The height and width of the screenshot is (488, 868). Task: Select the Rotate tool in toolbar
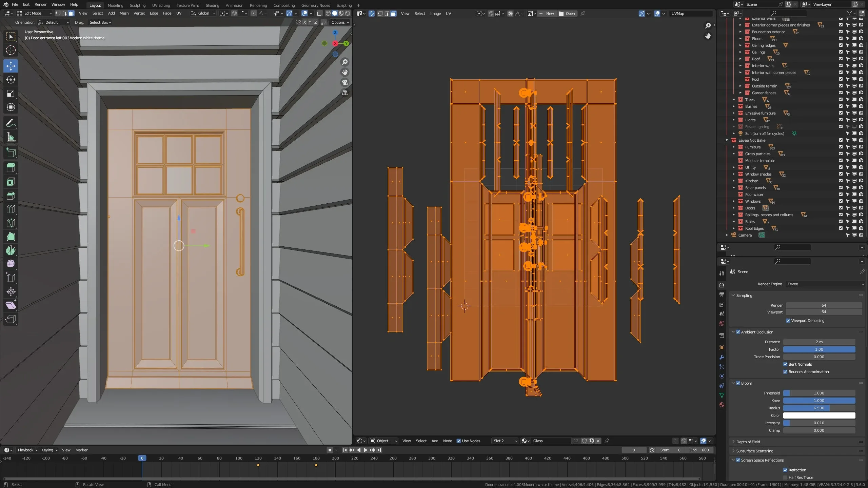point(11,80)
